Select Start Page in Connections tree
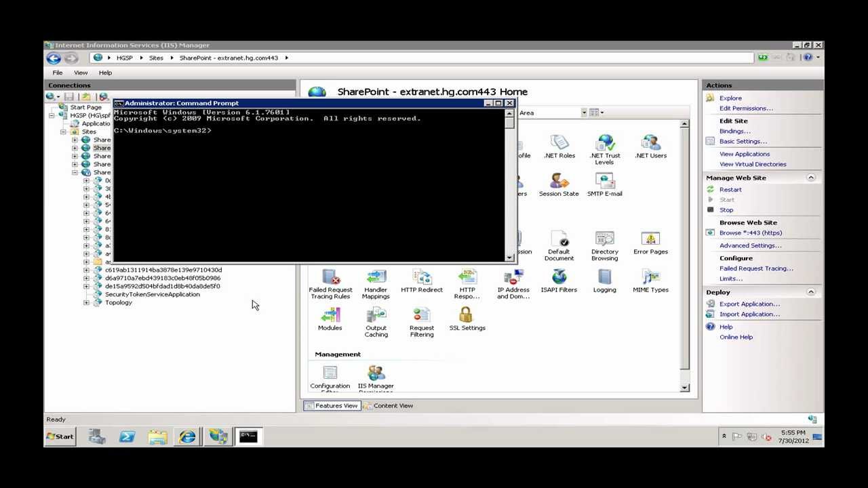 85,108
